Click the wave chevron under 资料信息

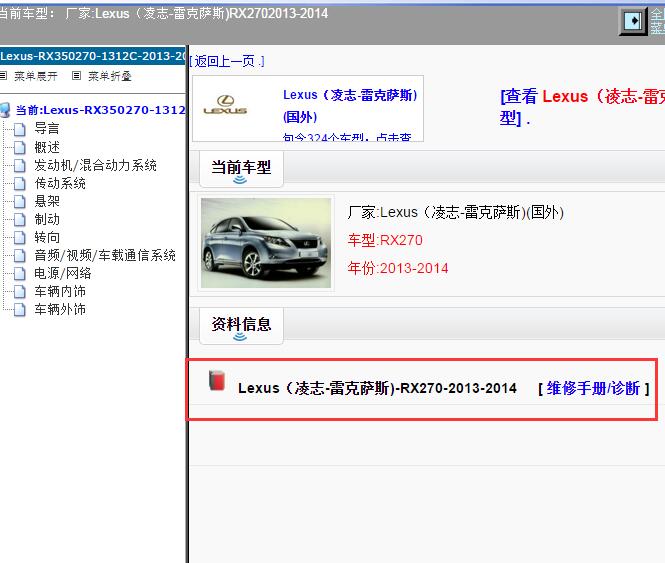pos(240,337)
